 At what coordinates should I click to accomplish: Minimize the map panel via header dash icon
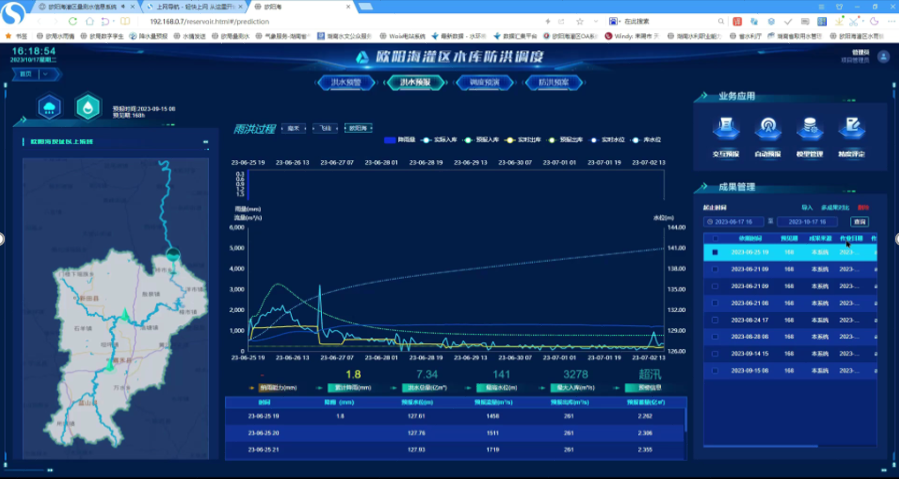pyautogui.click(x=205, y=142)
